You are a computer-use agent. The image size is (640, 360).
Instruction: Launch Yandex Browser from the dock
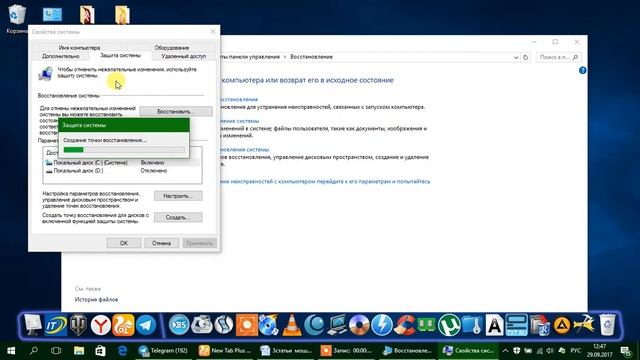(x=100, y=325)
